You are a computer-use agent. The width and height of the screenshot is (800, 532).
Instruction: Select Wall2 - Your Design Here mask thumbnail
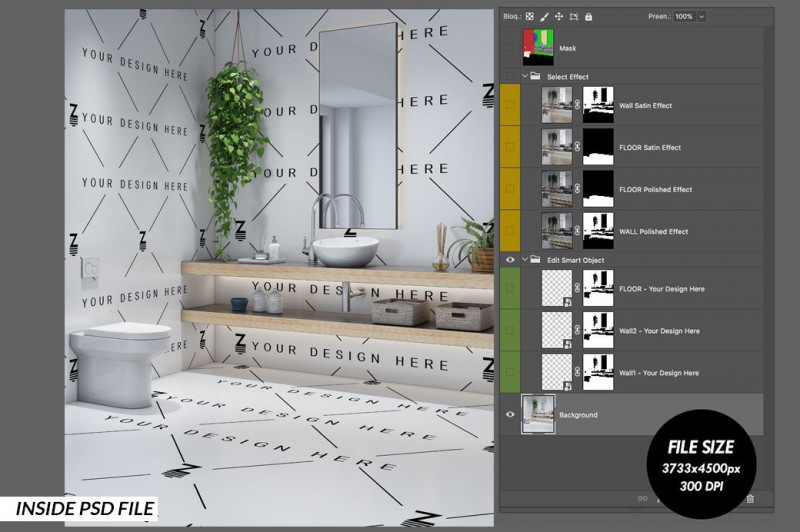tap(598, 330)
